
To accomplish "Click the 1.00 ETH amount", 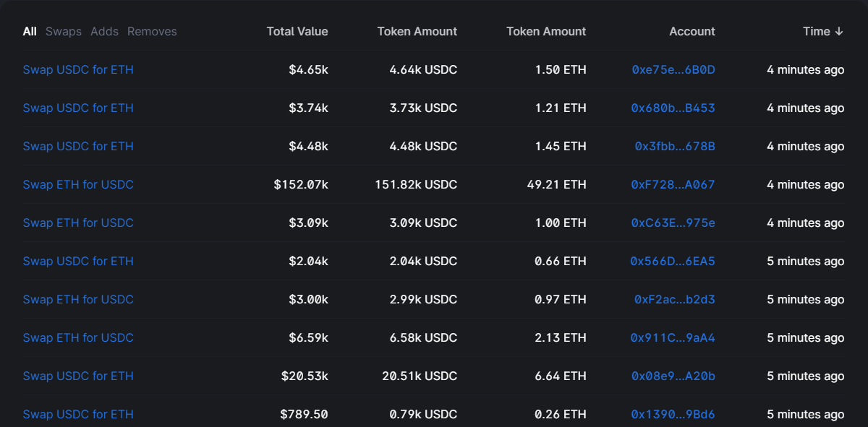I will (x=561, y=223).
